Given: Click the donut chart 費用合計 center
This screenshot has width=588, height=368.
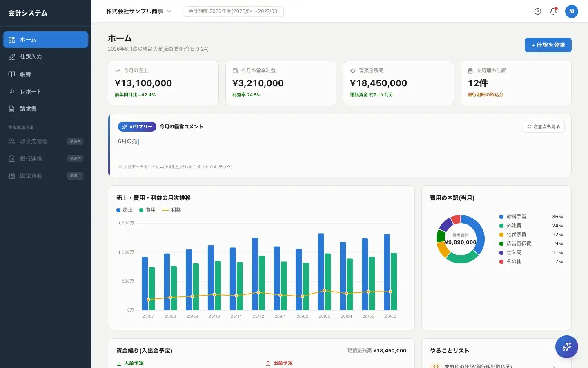Looking at the screenshot, I should click(461, 239).
